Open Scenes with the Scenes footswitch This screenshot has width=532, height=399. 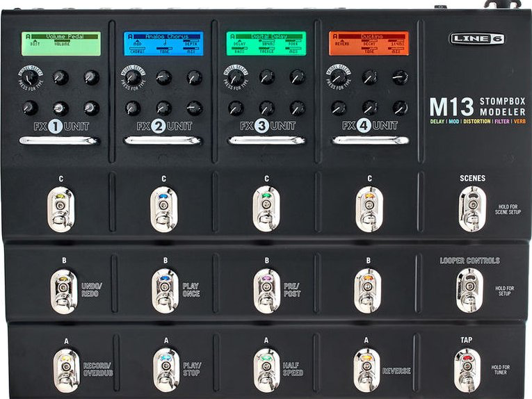[x=472, y=209]
